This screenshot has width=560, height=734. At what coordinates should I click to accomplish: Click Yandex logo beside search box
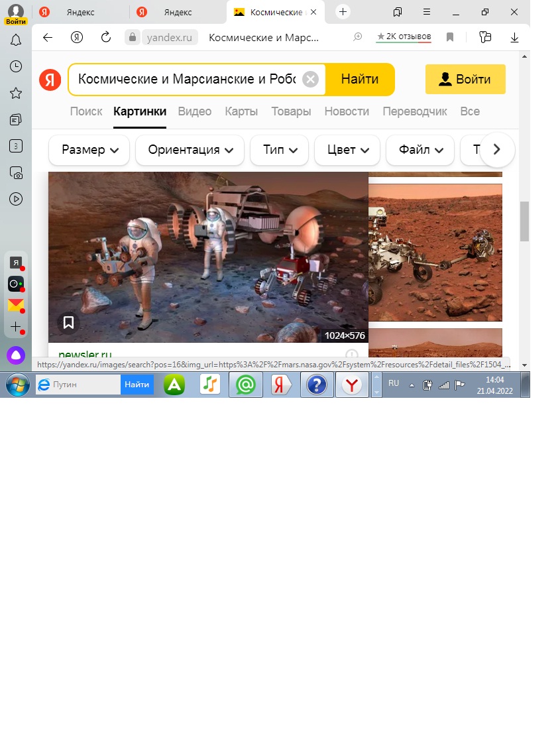(50, 79)
